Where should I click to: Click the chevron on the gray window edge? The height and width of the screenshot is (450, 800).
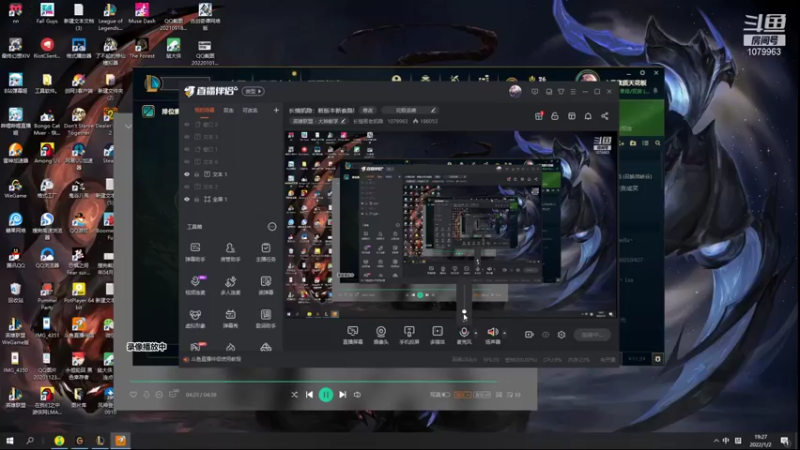(x=128, y=127)
